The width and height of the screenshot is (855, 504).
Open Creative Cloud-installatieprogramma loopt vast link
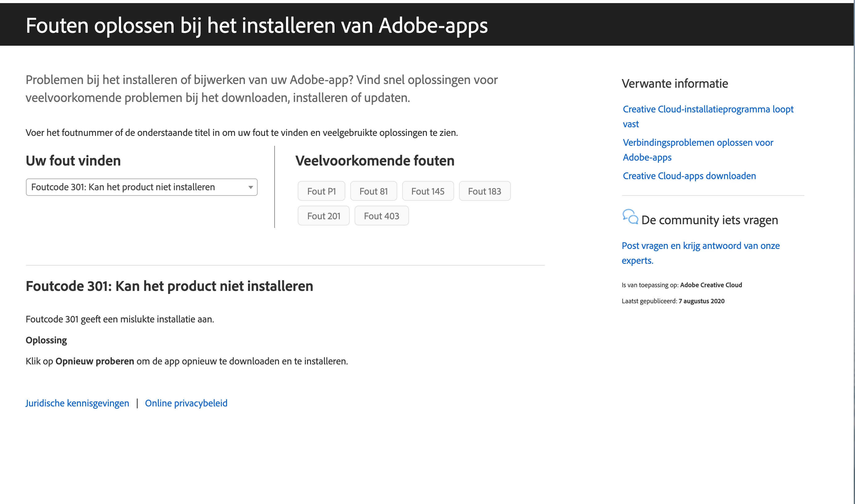pyautogui.click(x=708, y=109)
